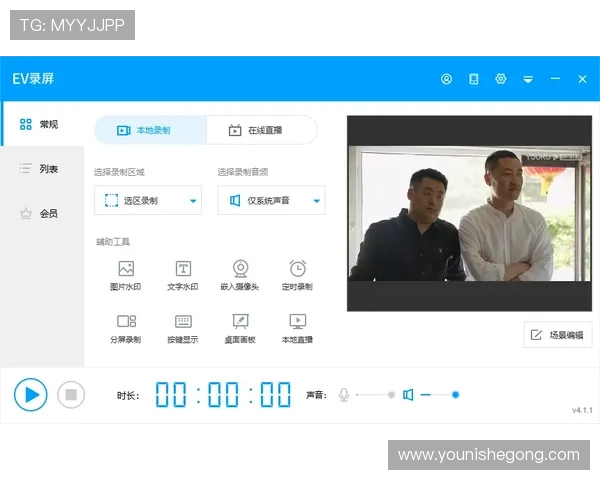Open the 嵌入摄像头 tool

click(240, 276)
